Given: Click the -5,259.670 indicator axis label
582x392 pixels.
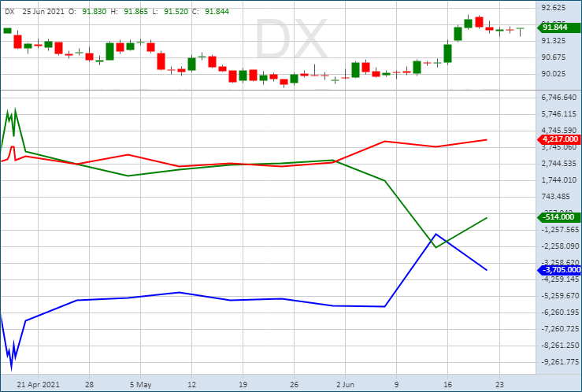Looking at the screenshot, I should coord(559,296).
